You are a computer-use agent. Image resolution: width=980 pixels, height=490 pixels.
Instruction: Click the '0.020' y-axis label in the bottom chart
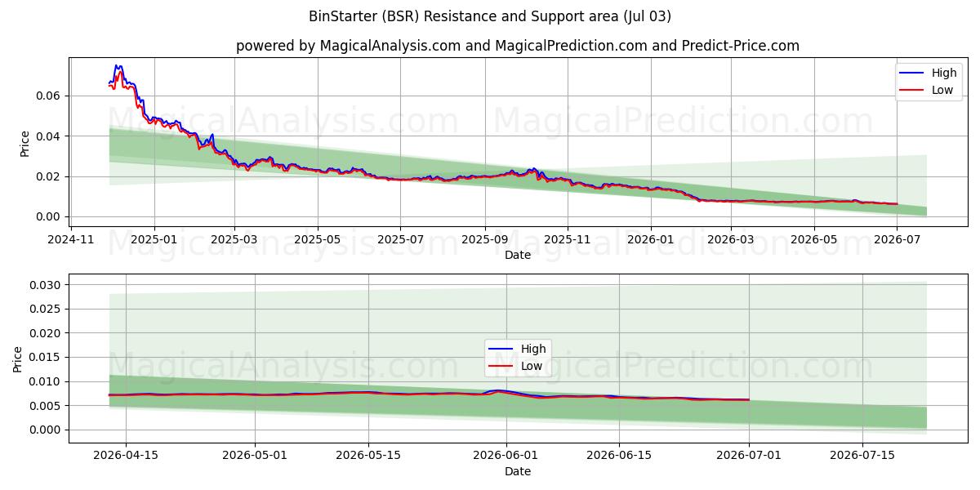(x=47, y=333)
